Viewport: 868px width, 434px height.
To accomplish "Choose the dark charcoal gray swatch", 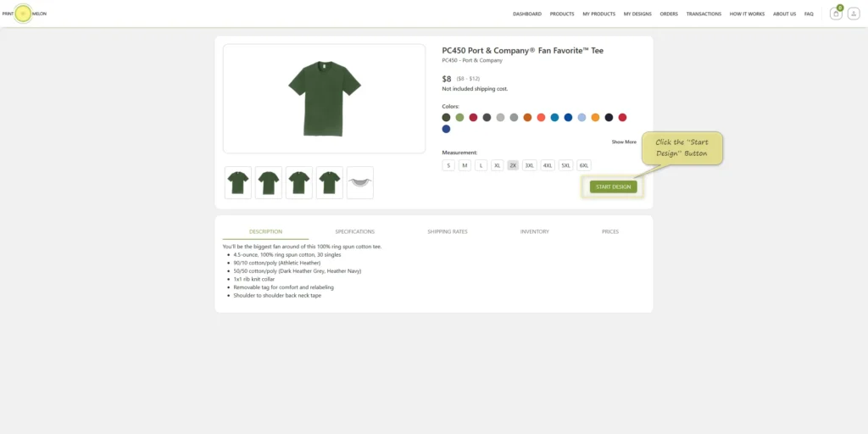I will tap(487, 117).
